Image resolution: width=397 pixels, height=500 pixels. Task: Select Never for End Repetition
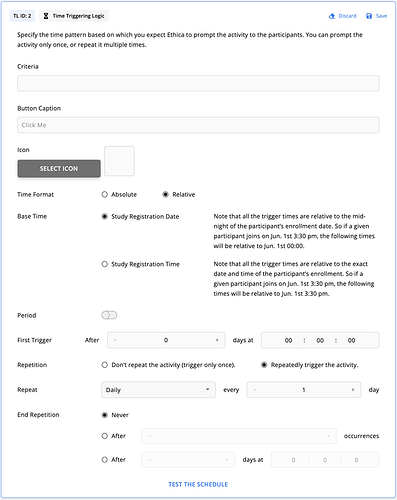(105, 415)
